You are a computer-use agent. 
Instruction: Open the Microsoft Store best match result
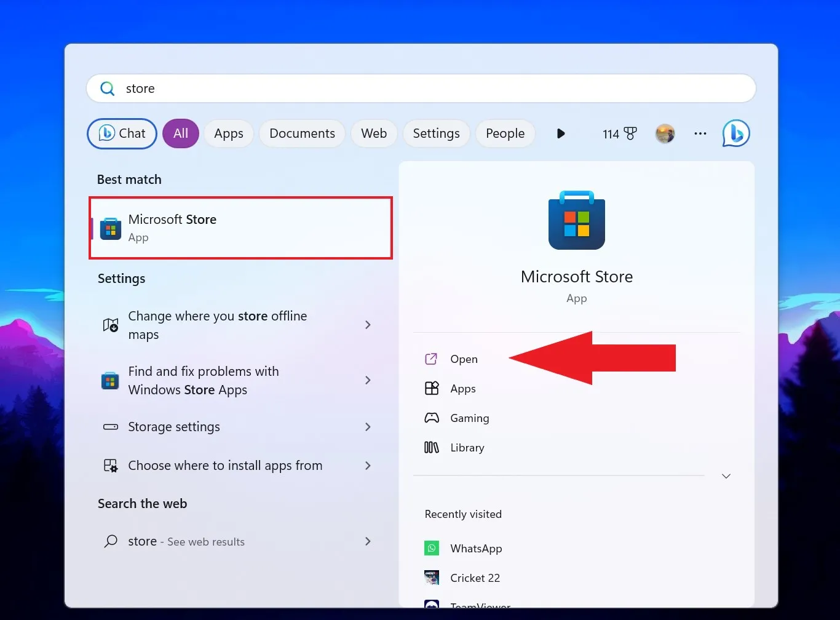(x=240, y=228)
